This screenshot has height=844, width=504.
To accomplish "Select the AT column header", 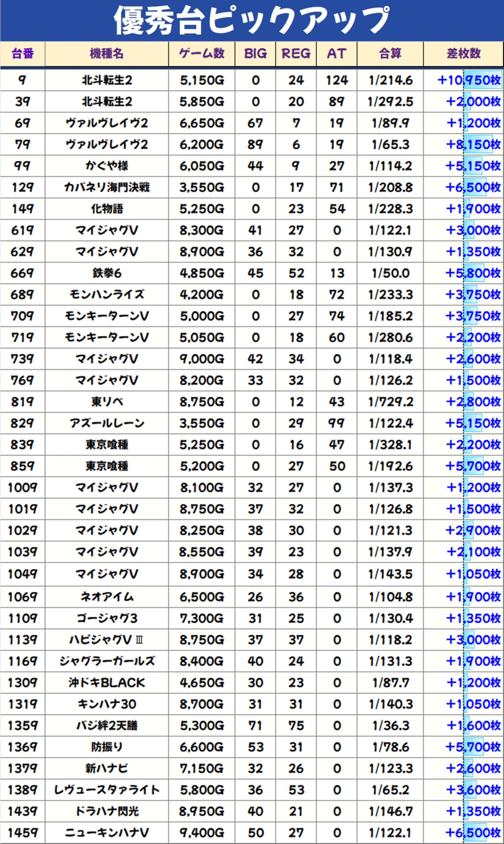I will point(336,54).
